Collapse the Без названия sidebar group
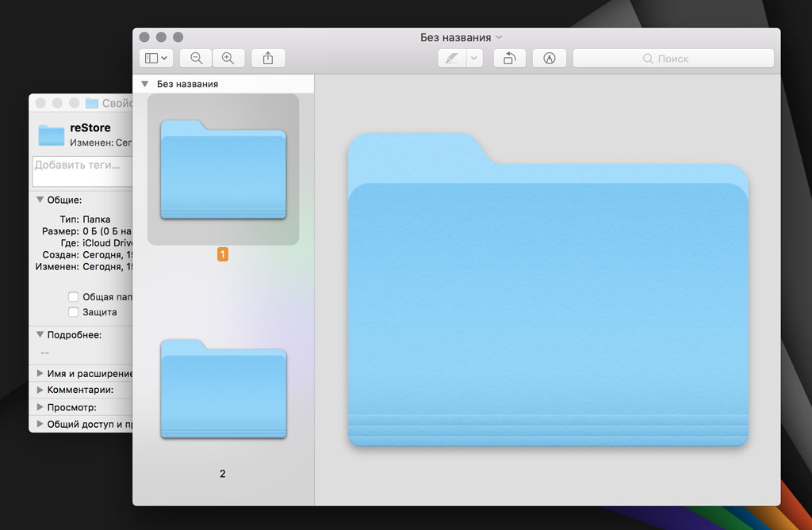 (x=145, y=84)
